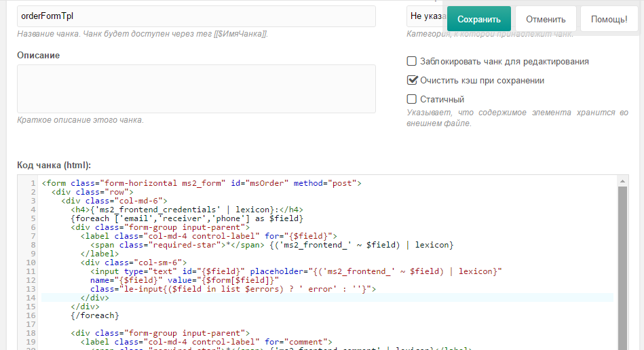Screen dimensions: 644x350
Task: Click the label for="comment" code line
Action: pyautogui.click(x=206, y=342)
